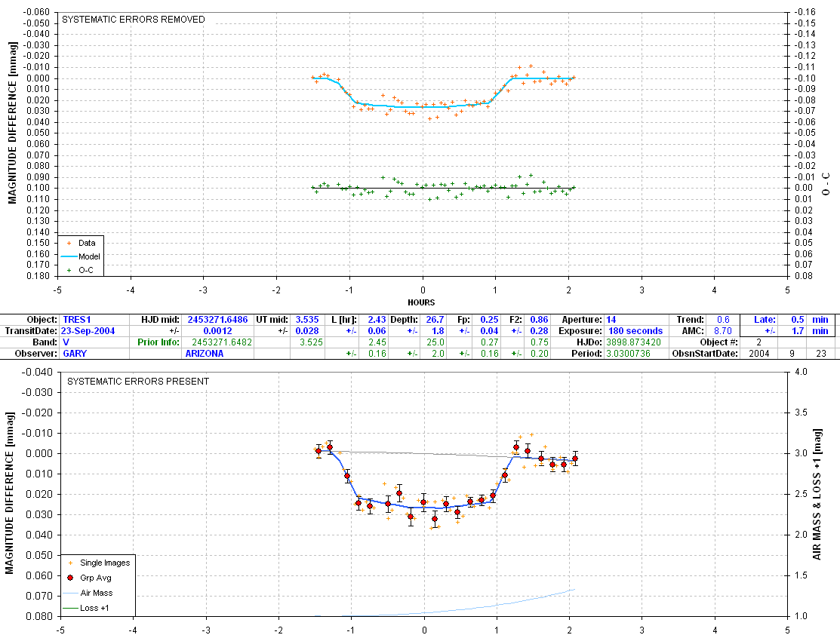Select the ObsnStartDate label cell
Image resolution: width=840 pixels, height=638 pixels.
pyautogui.click(x=704, y=353)
